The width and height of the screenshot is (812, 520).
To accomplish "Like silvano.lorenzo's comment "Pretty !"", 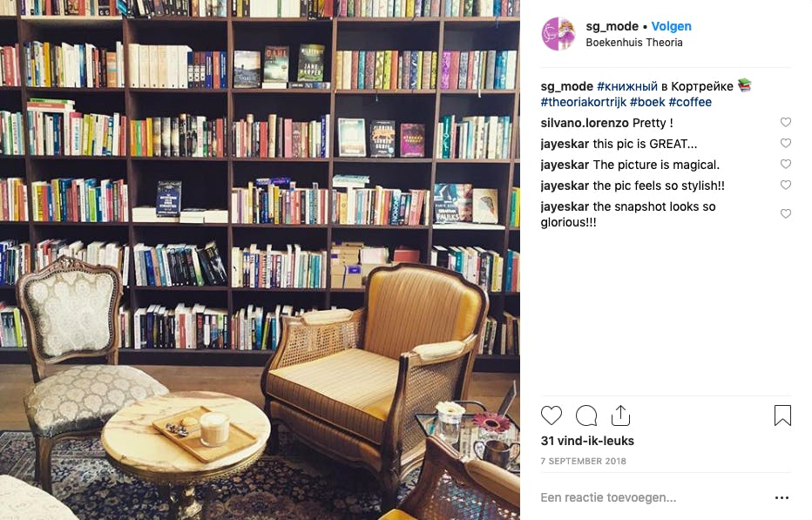I will 786,122.
